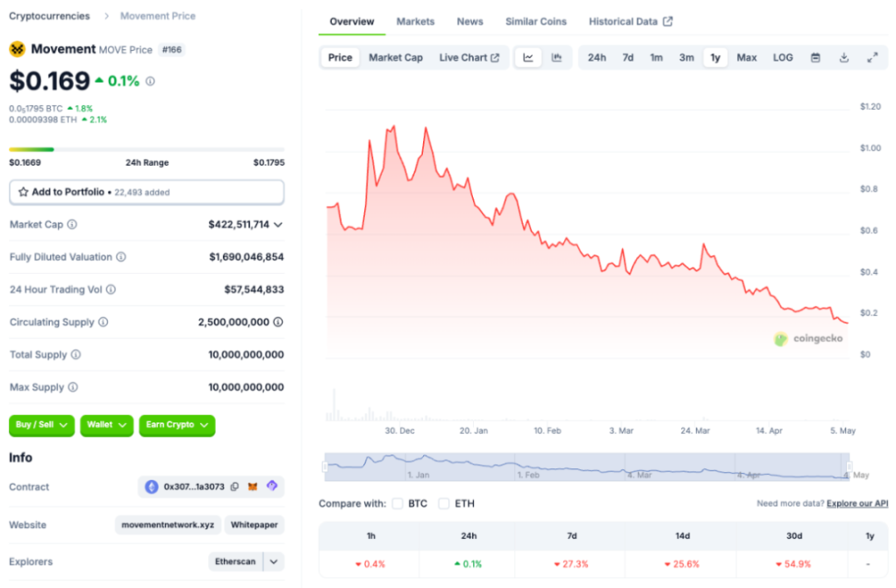Toggle LOG scale on chart
896x588 pixels.
pyautogui.click(x=783, y=57)
